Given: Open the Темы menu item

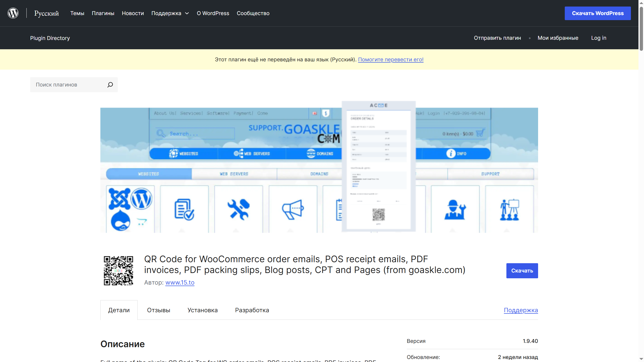Looking at the screenshot, I should tap(77, 13).
